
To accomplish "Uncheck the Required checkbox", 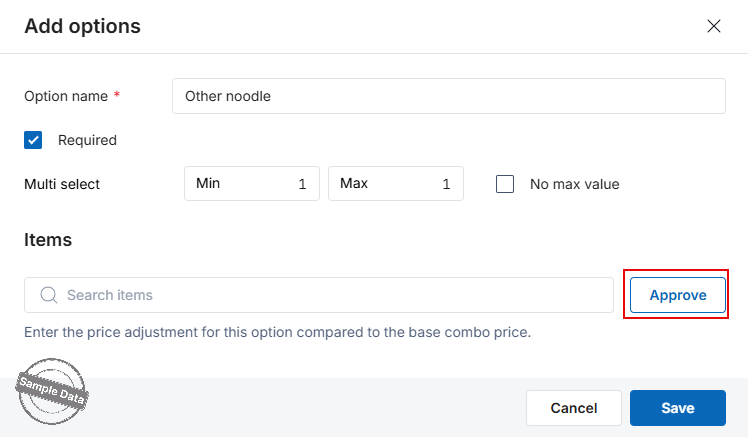I will (33, 140).
